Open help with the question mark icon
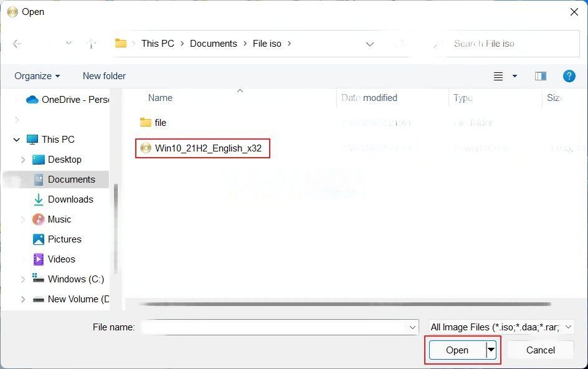Screen dimensions: 588x369 (x=569, y=76)
